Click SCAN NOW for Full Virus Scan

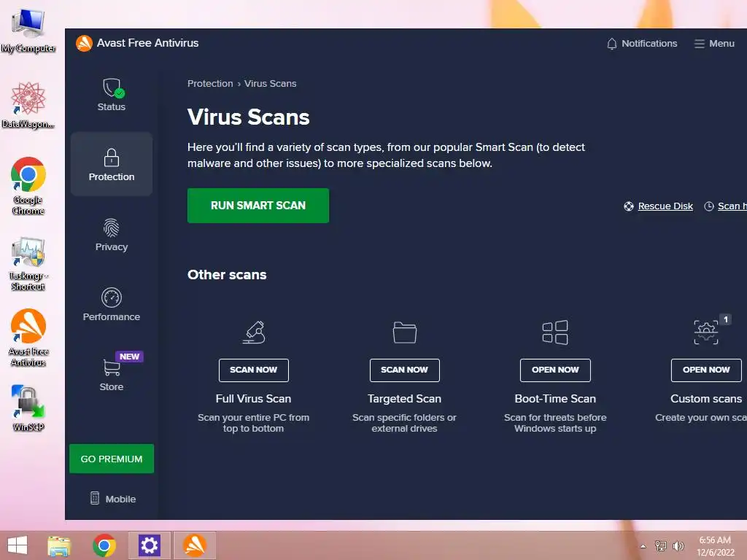254,370
